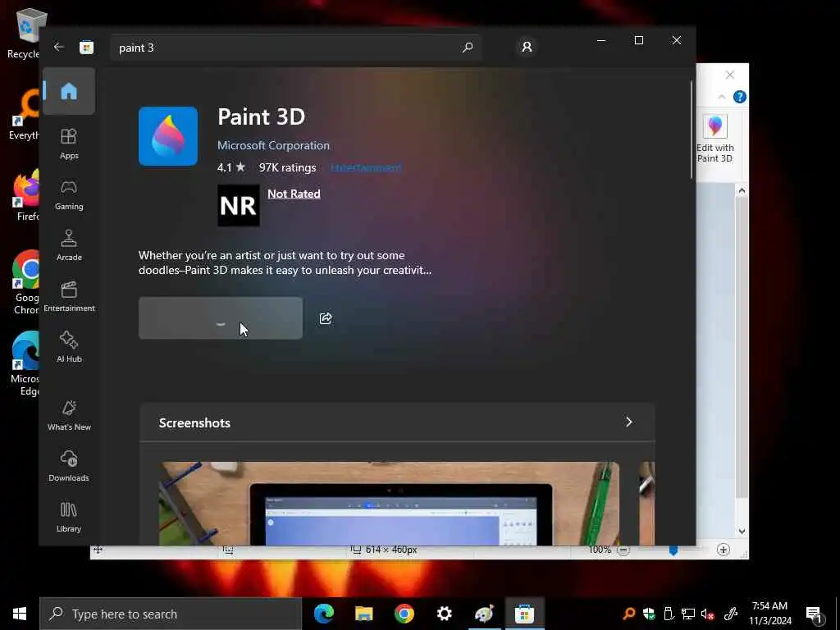
Task: Open Apps section in Store sidebar
Action: pyautogui.click(x=69, y=144)
